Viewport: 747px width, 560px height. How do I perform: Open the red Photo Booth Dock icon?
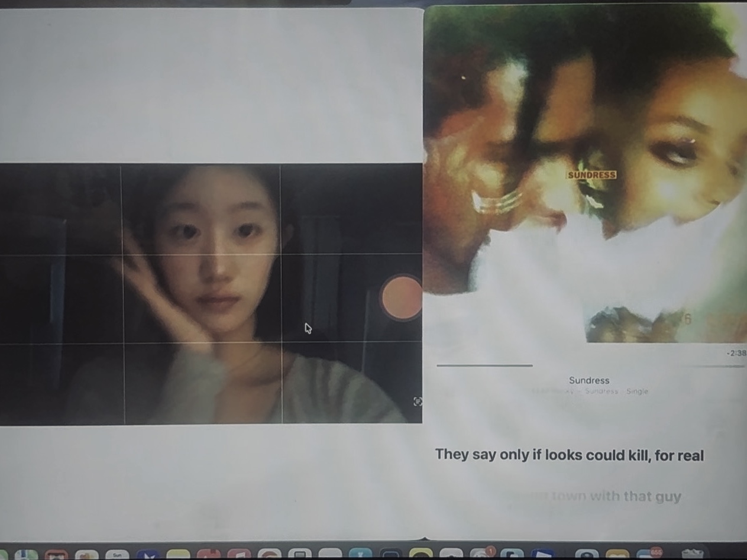coord(56,555)
